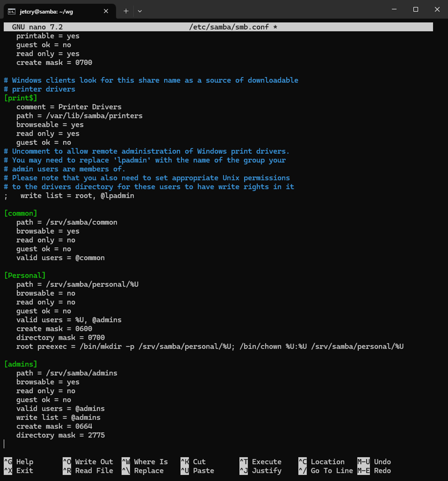Click the /etc/samba/smb.conf filename in header
448x481 pixels.
229,27
